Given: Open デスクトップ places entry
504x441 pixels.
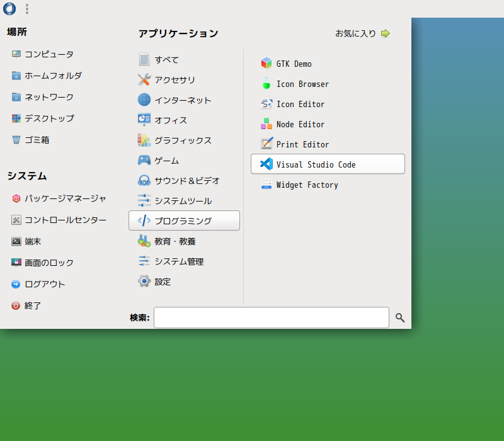Looking at the screenshot, I should (43, 118).
